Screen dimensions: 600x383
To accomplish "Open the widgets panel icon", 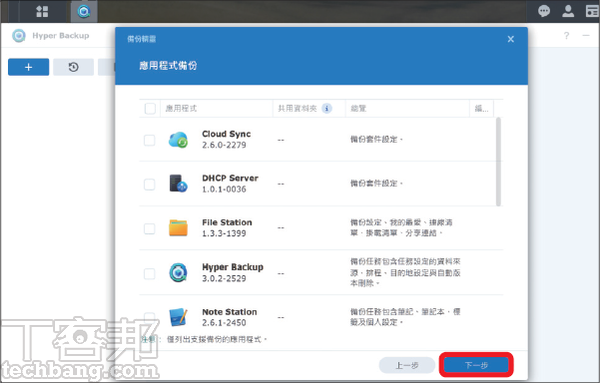I will 592,11.
